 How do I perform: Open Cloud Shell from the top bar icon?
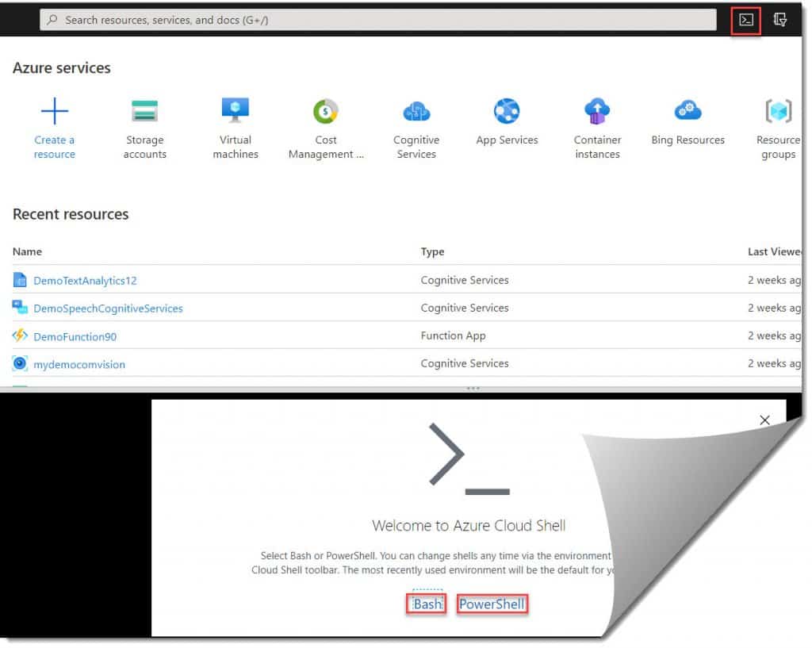click(745, 21)
